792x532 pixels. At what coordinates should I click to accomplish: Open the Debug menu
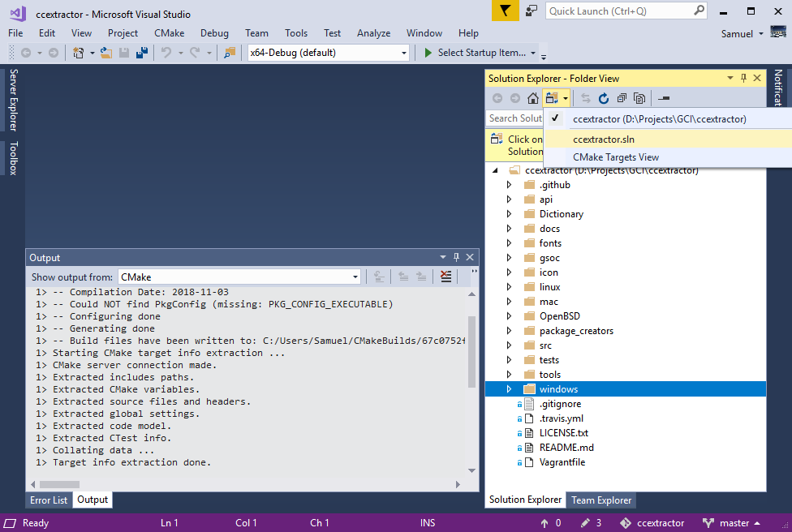click(214, 32)
